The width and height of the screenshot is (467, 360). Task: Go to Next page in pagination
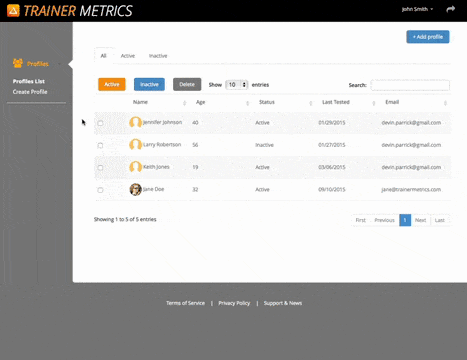[420, 220]
